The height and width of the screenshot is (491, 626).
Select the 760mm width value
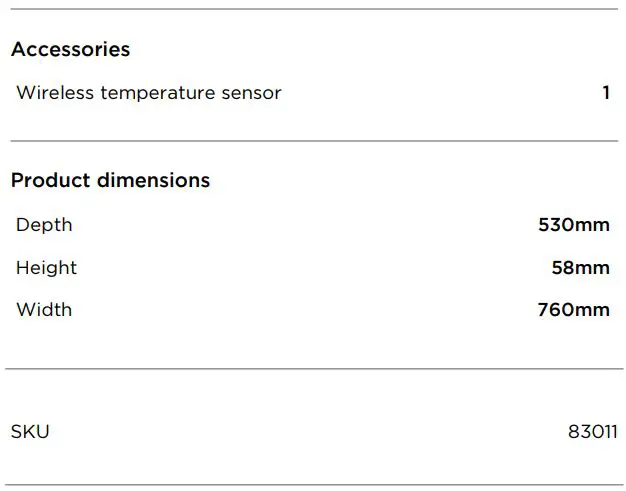coord(573,310)
